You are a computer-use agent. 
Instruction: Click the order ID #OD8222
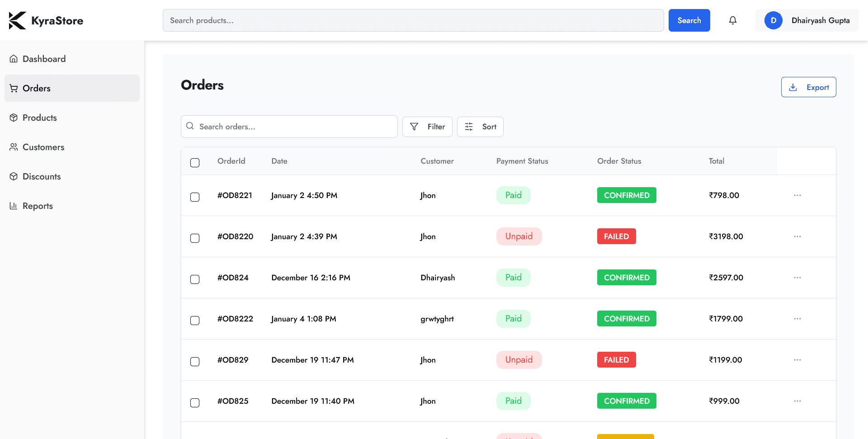coord(236,319)
